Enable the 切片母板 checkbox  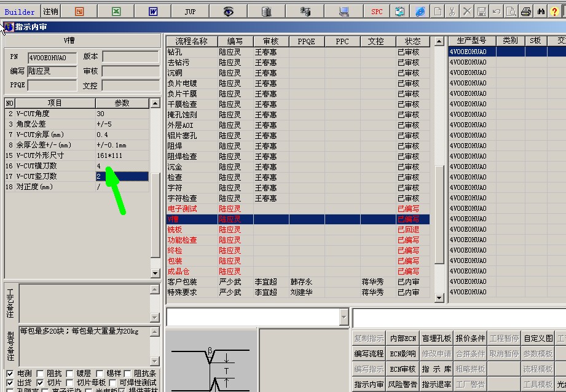pyautogui.click(x=69, y=383)
